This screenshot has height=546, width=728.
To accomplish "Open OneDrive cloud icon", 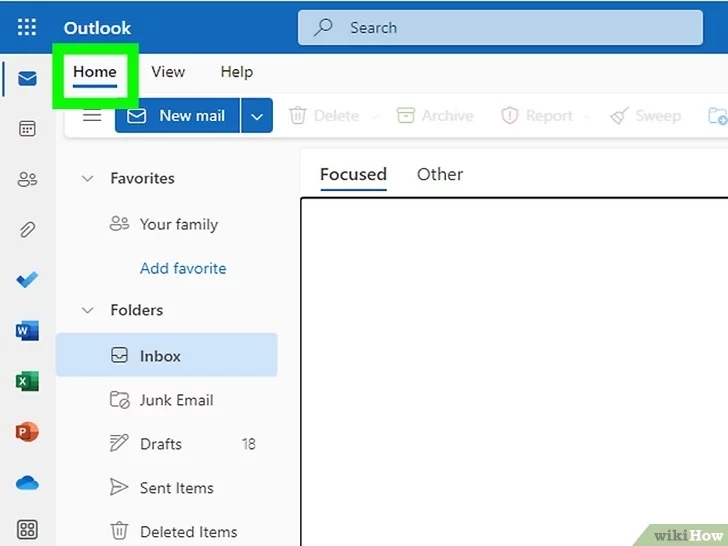I will pos(27,483).
